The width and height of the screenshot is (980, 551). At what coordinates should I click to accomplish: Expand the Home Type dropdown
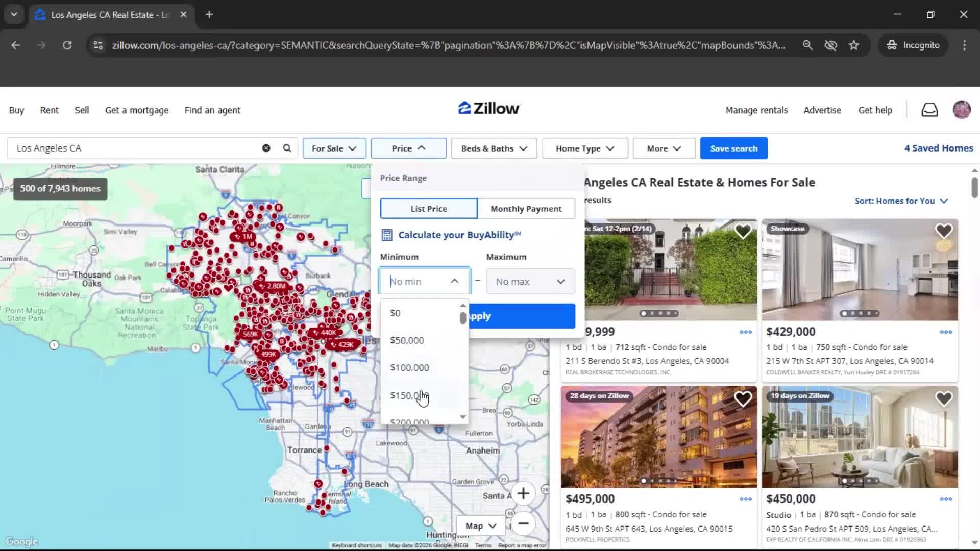click(584, 148)
